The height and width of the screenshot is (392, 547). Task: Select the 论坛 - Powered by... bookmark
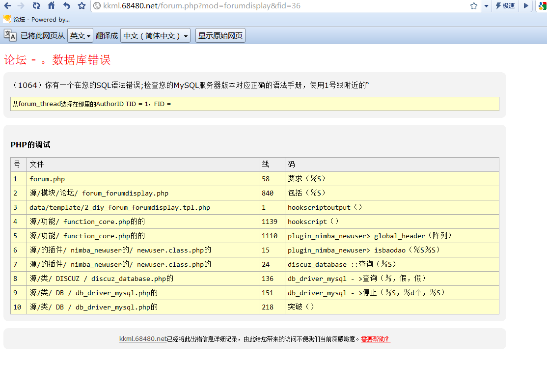tap(36, 20)
